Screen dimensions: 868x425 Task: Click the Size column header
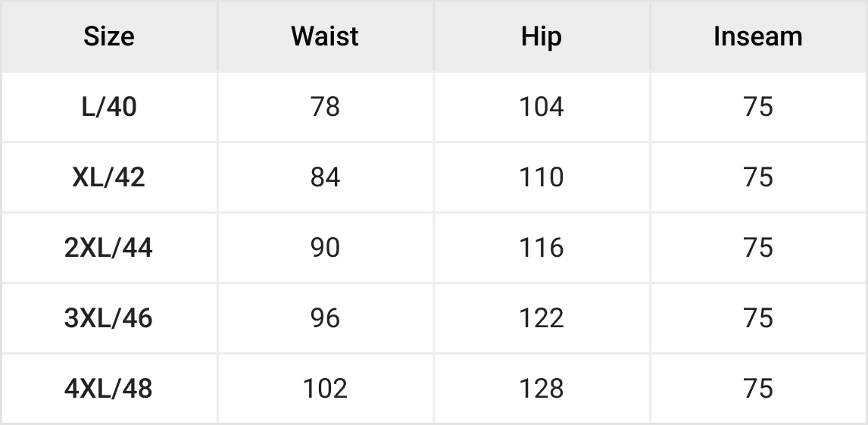[x=109, y=36]
